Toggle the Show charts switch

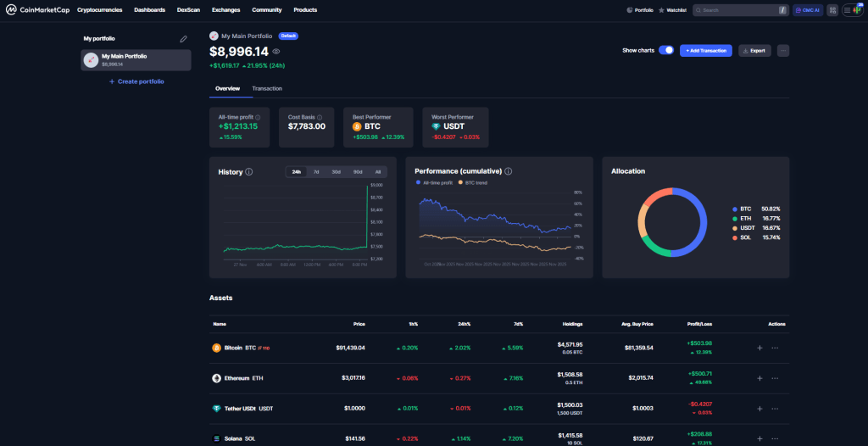click(666, 51)
